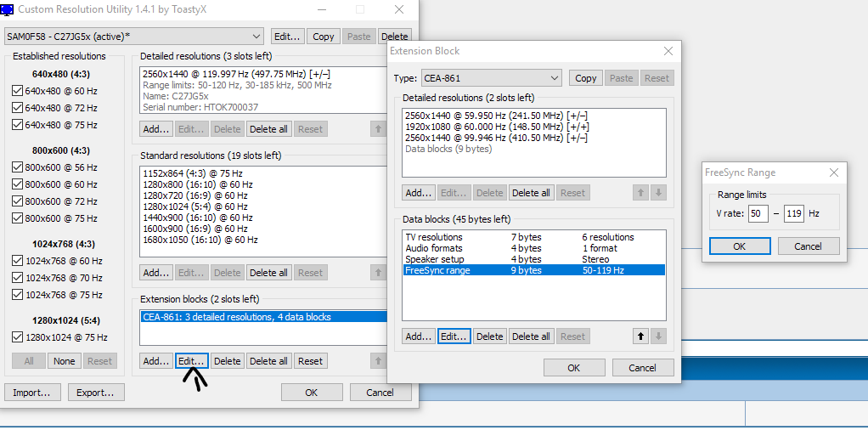Open the SAM0F58 - C27JG5x monitor dropdown
Viewport: 868px width, 441px height.
[x=256, y=37]
